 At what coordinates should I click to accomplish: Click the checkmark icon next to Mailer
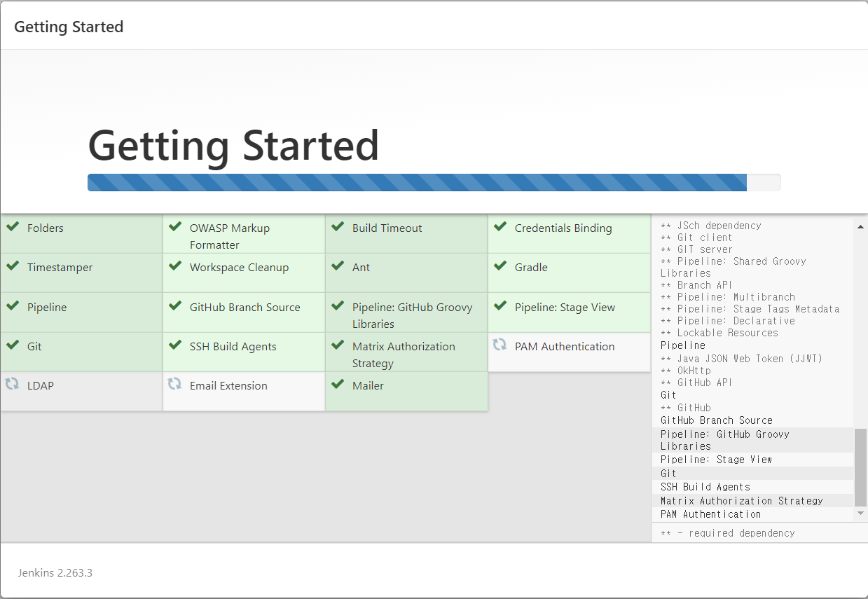coord(338,385)
